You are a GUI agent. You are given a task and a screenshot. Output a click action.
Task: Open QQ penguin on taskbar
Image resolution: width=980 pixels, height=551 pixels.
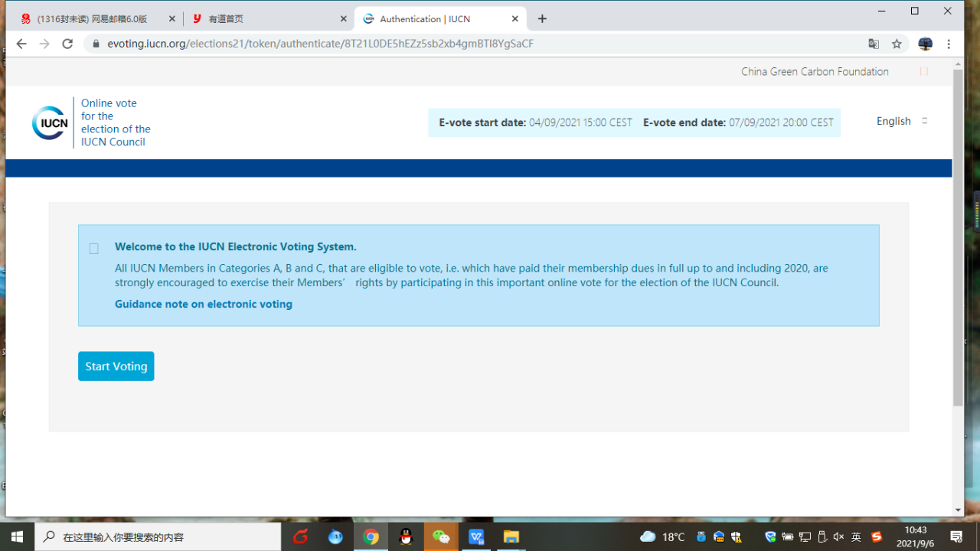406,536
